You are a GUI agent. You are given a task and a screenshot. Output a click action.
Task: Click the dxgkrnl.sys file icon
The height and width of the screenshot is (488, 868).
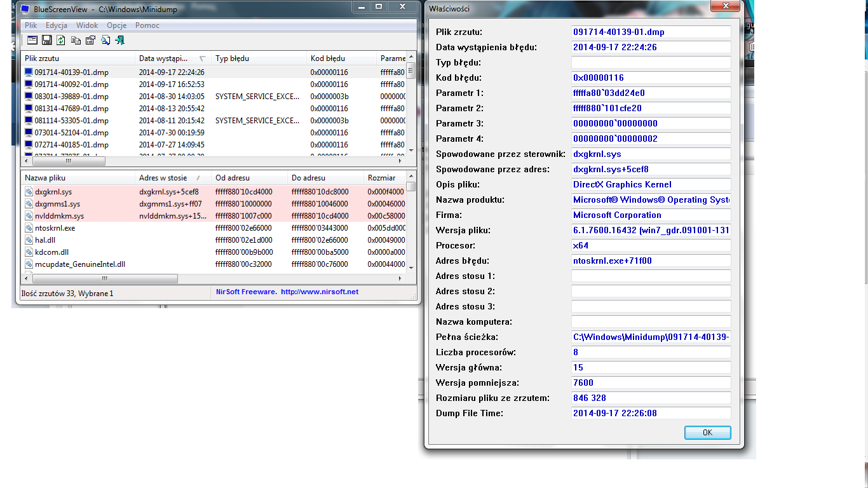(29, 191)
